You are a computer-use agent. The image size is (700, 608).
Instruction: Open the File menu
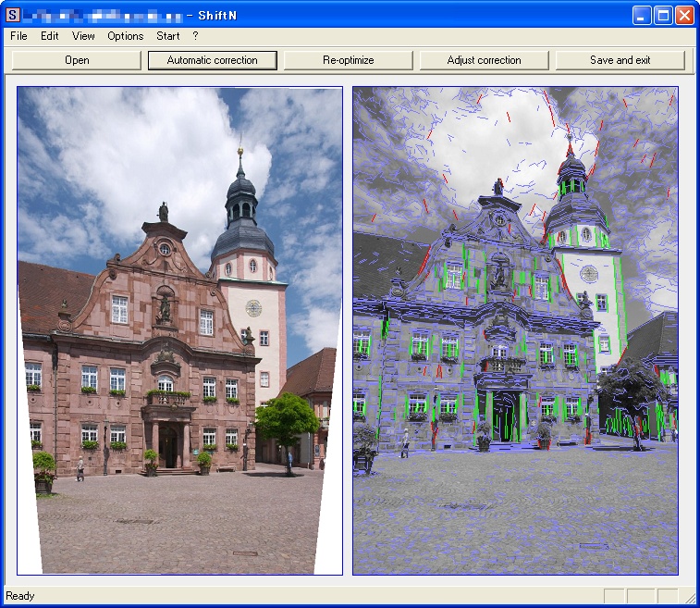pyautogui.click(x=18, y=36)
